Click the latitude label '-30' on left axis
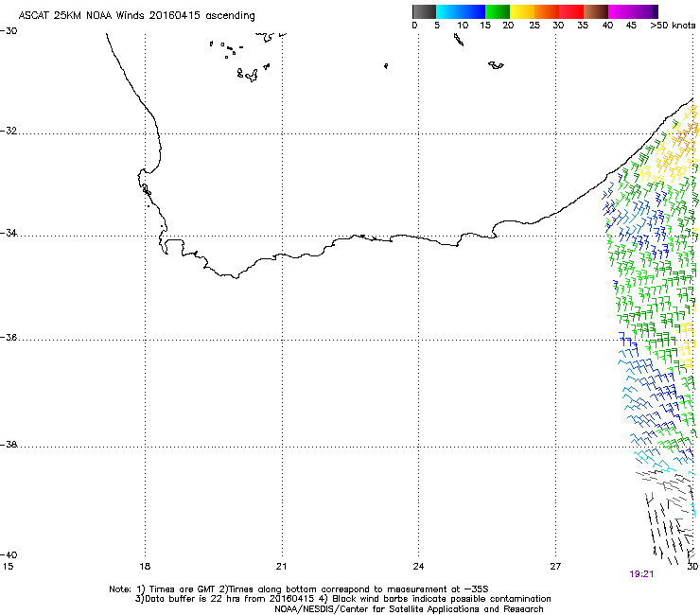700x615 pixels. point(9,31)
